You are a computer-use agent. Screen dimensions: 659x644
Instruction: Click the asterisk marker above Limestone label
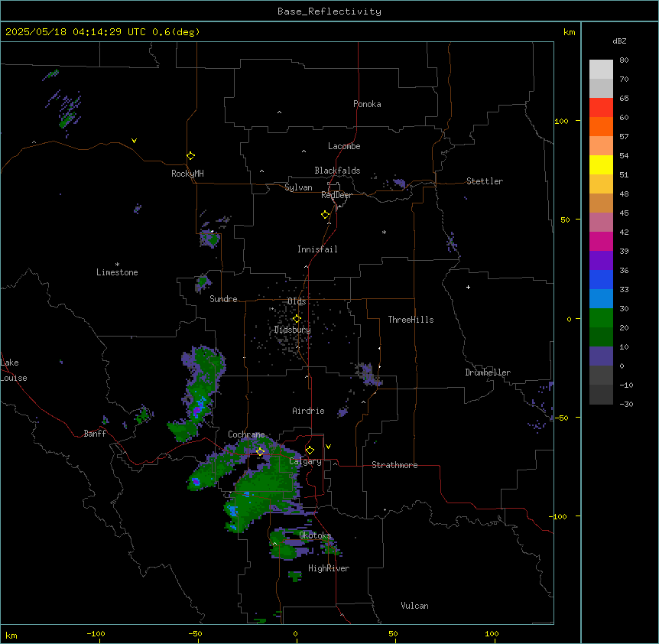(117, 265)
